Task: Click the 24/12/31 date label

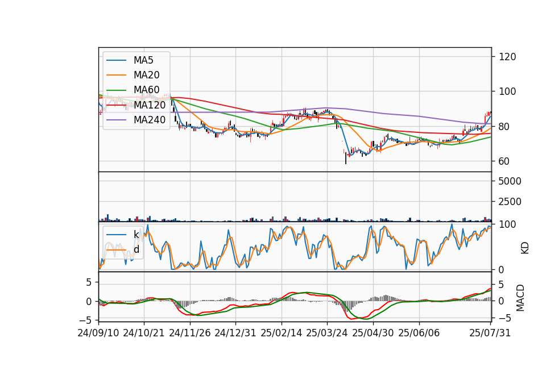Action: click(x=235, y=333)
